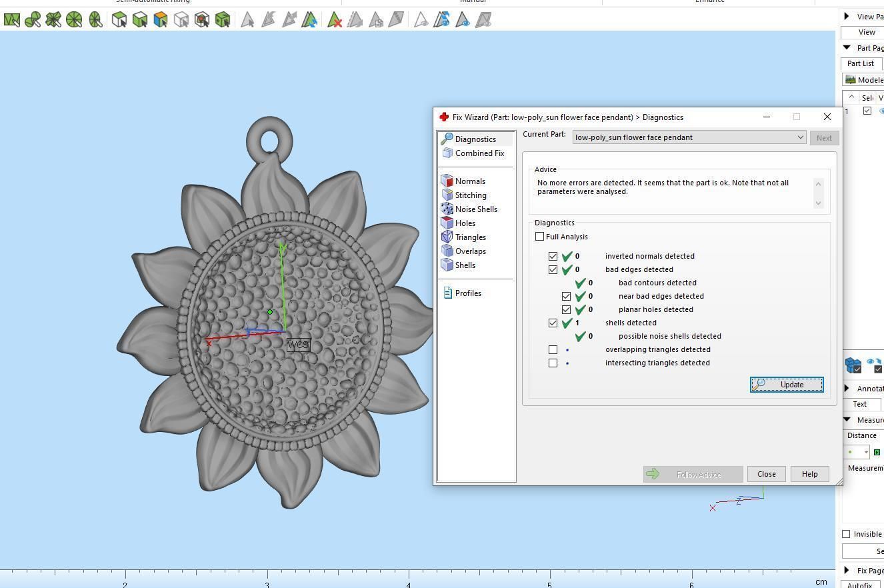Click the fourth green circular marking icon

click(74, 20)
